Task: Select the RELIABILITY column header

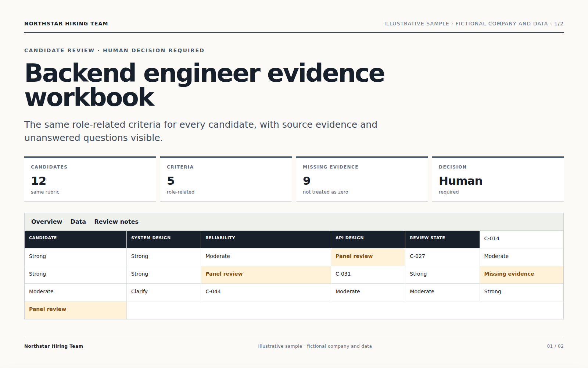Action: pos(266,239)
